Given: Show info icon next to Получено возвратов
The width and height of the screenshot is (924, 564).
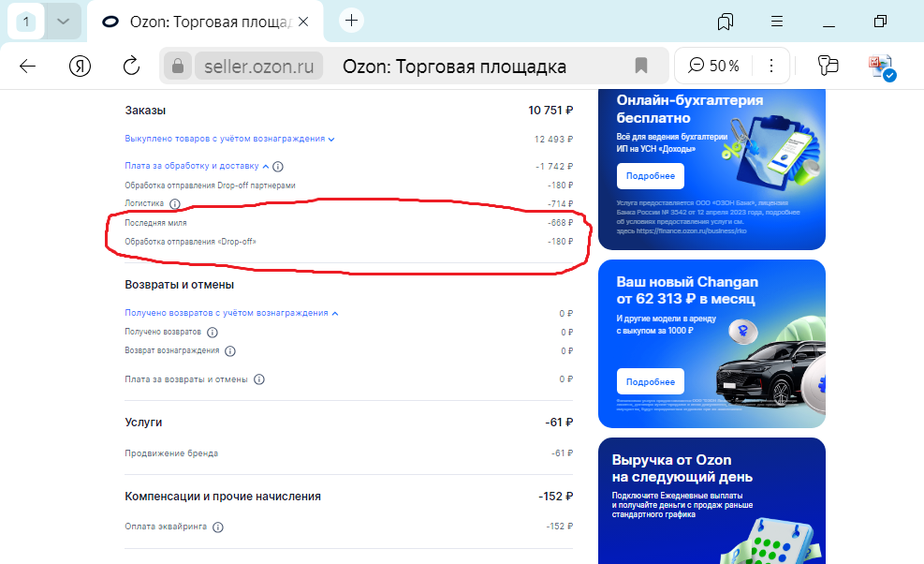Looking at the screenshot, I should (x=213, y=333).
